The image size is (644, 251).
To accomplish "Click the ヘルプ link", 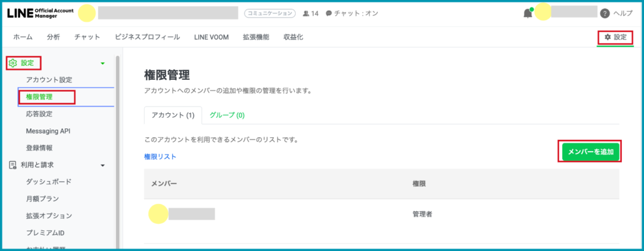I will tap(623, 13).
